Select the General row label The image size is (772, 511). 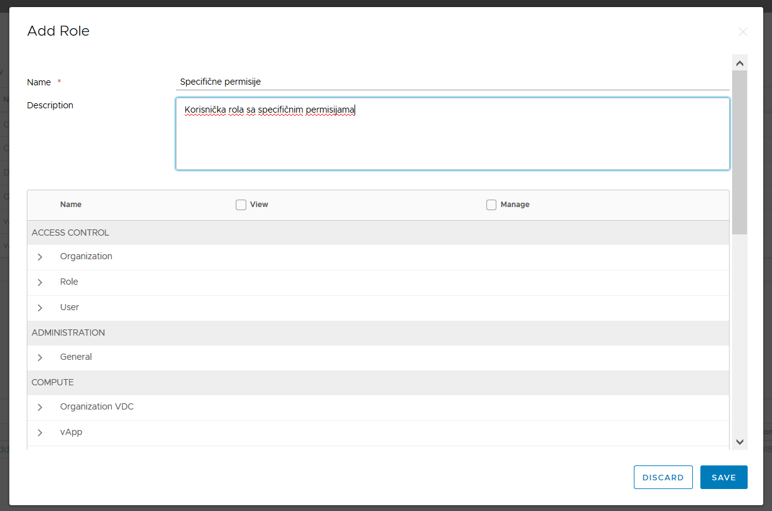click(x=75, y=357)
